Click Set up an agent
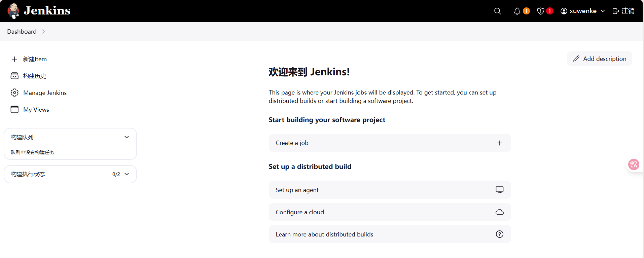The width and height of the screenshot is (644, 258). [390, 190]
